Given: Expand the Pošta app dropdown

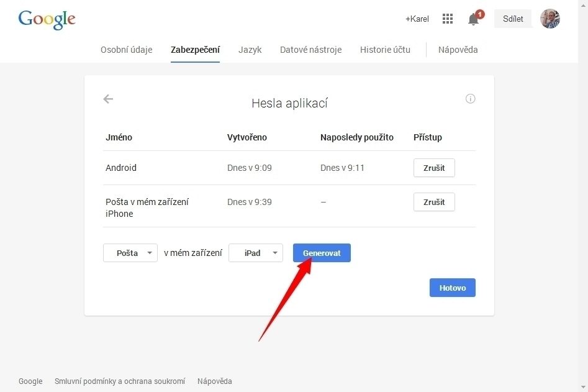Looking at the screenshot, I should tap(130, 253).
